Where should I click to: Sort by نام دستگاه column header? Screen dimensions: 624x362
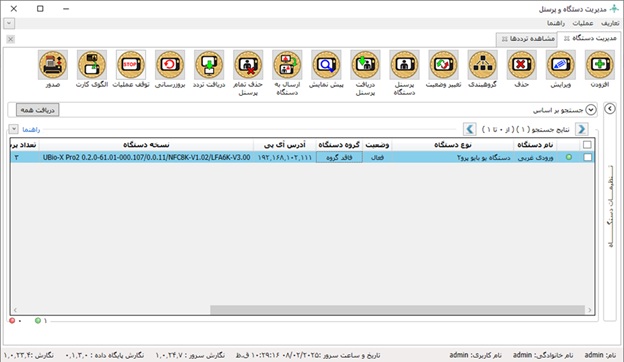point(535,145)
